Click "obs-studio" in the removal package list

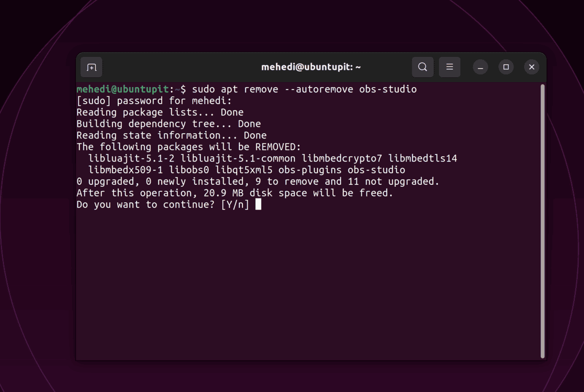click(376, 170)
